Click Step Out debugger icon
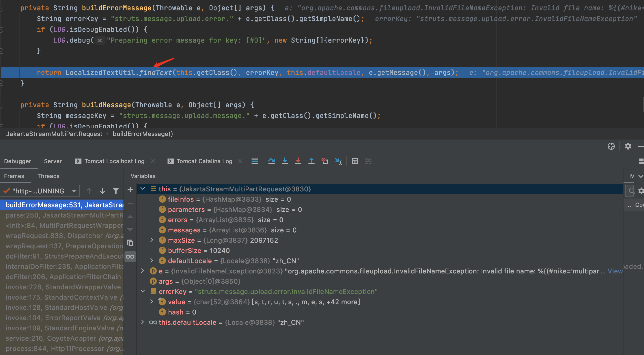The width and height of the screenshot is (644, 355). tap(311, 161)
